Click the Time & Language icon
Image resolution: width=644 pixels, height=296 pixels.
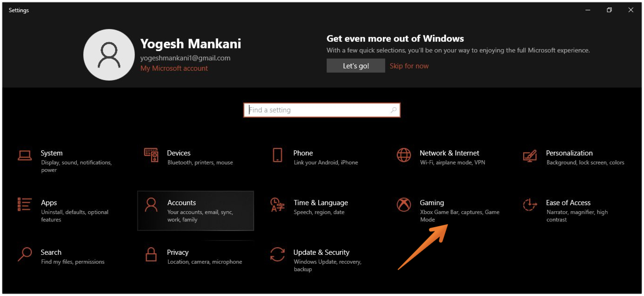tap(278, 205)
